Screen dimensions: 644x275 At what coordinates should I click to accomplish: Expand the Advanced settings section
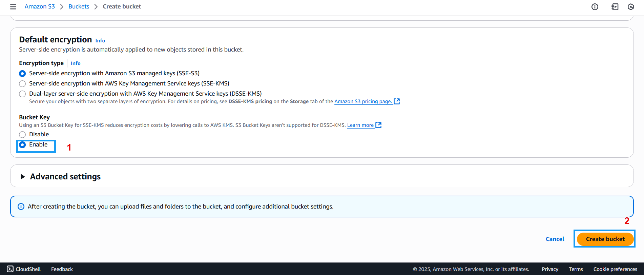pyautogui.click(x=22, y=177)
